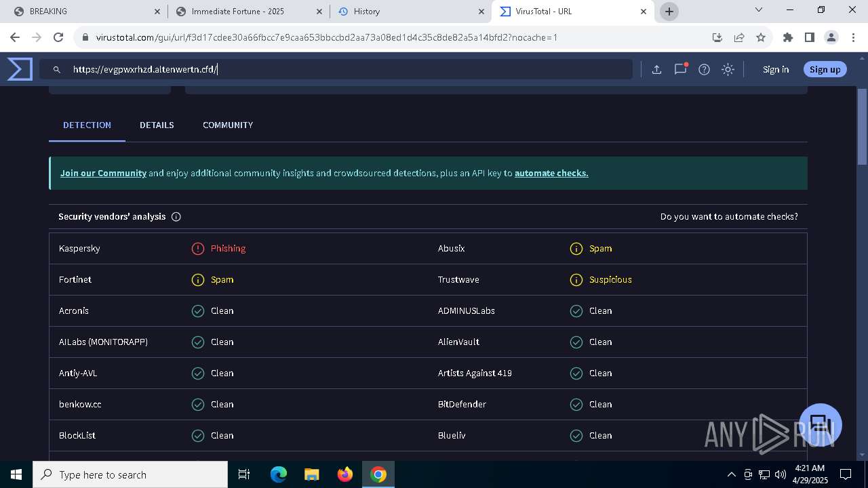Open Windows Start menu
The image size is (868, 488).
(x=16, y=474)
